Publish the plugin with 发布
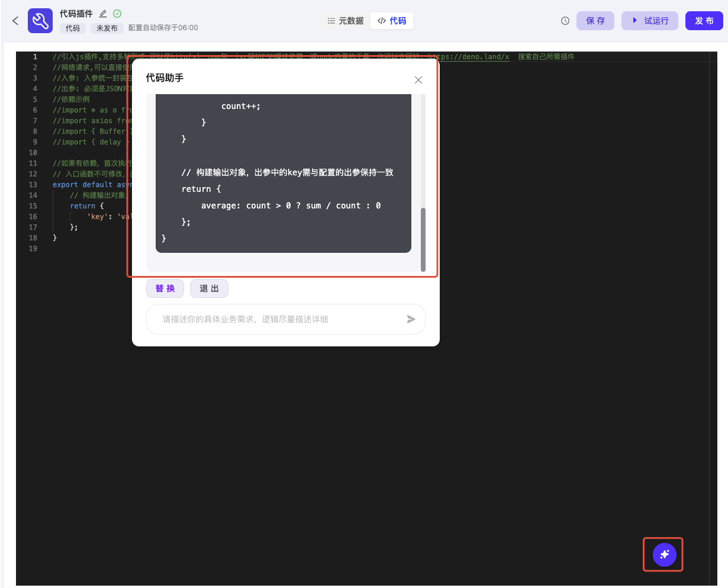 [x=704, y=21]
